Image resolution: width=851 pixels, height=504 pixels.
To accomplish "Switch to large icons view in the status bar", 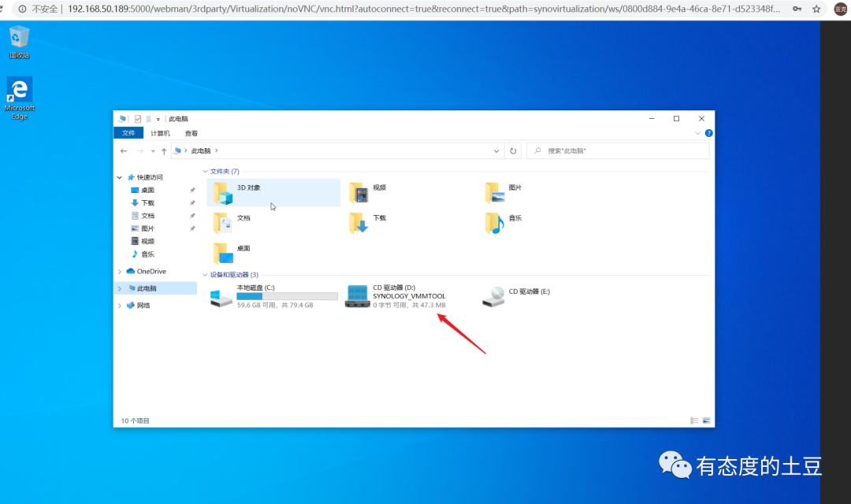I will [706, 421].
